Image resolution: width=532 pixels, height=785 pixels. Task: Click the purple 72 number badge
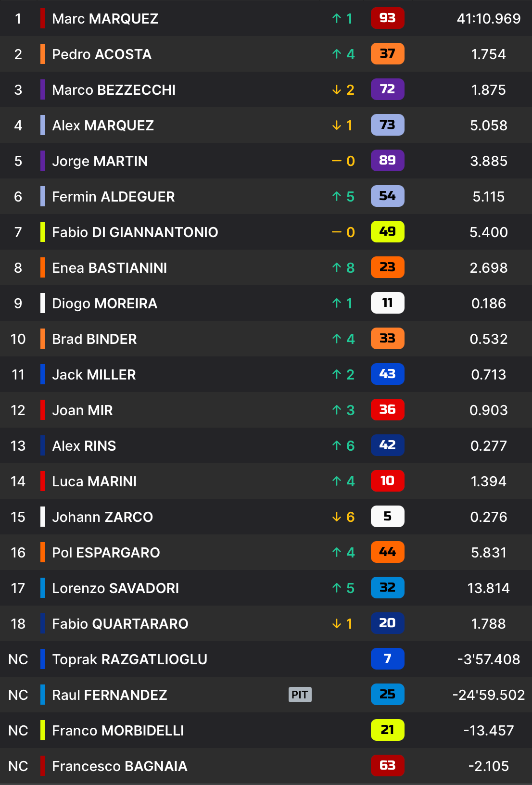387,89
